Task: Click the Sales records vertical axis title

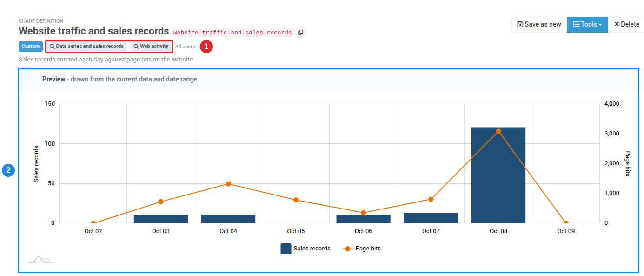Action: pos(36,164)
